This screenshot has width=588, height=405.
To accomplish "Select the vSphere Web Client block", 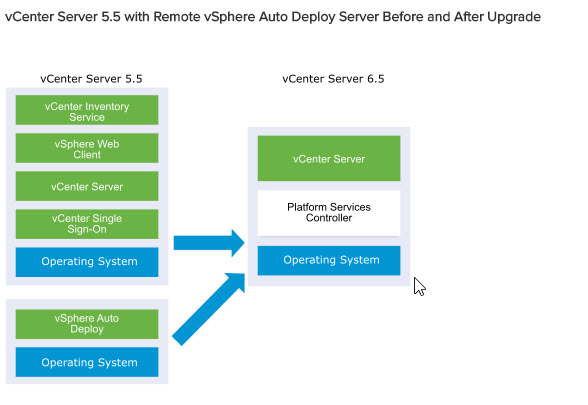I will [x=87, y=148].
